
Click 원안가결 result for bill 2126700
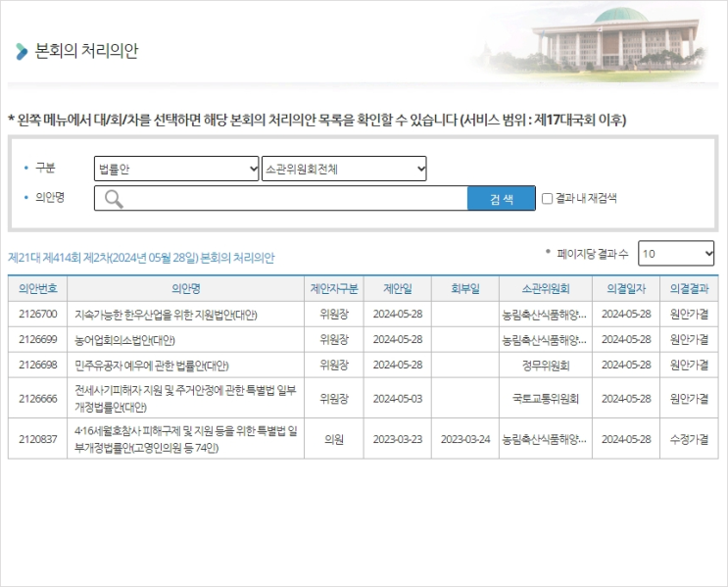point(689,315)
